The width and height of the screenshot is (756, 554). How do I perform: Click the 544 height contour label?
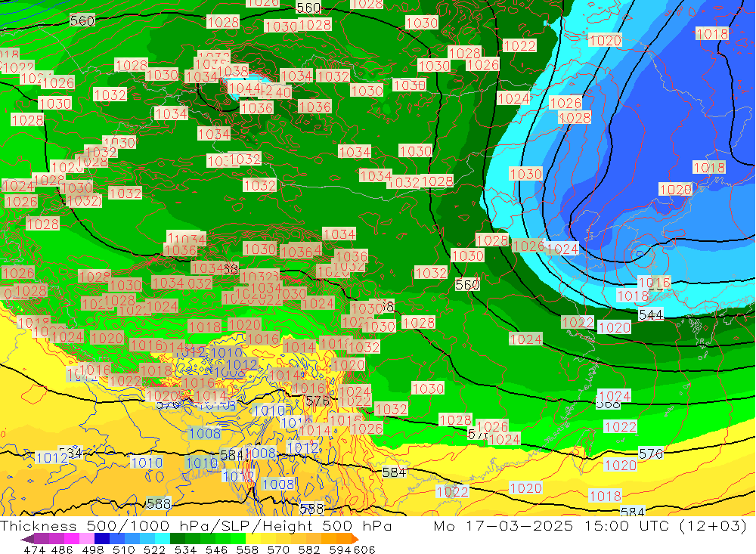pos(651,315)
